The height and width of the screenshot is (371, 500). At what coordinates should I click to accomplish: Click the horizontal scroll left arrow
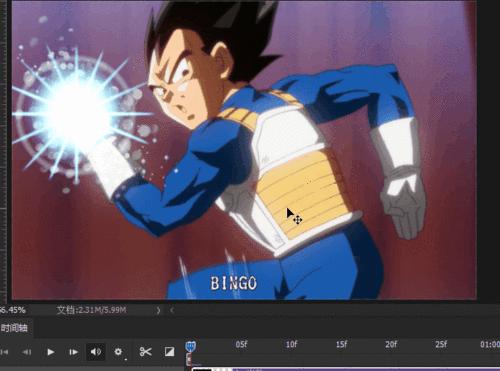(172, 310)
